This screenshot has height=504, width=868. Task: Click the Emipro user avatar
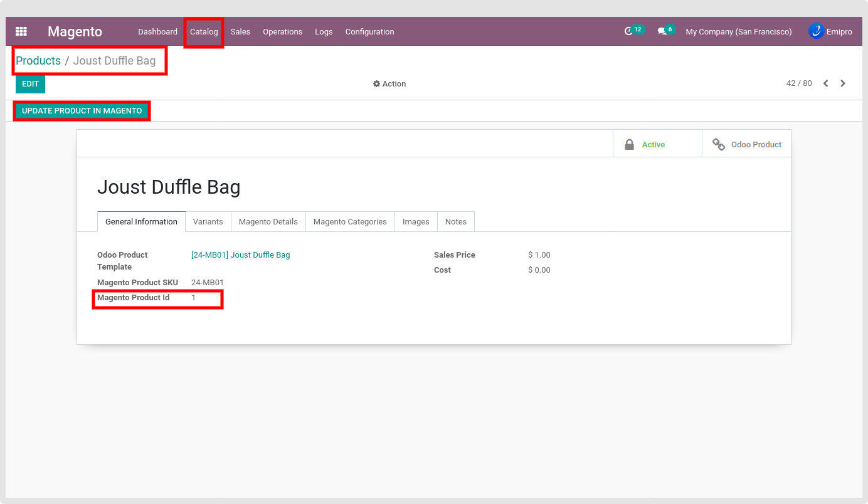point(816,31)
